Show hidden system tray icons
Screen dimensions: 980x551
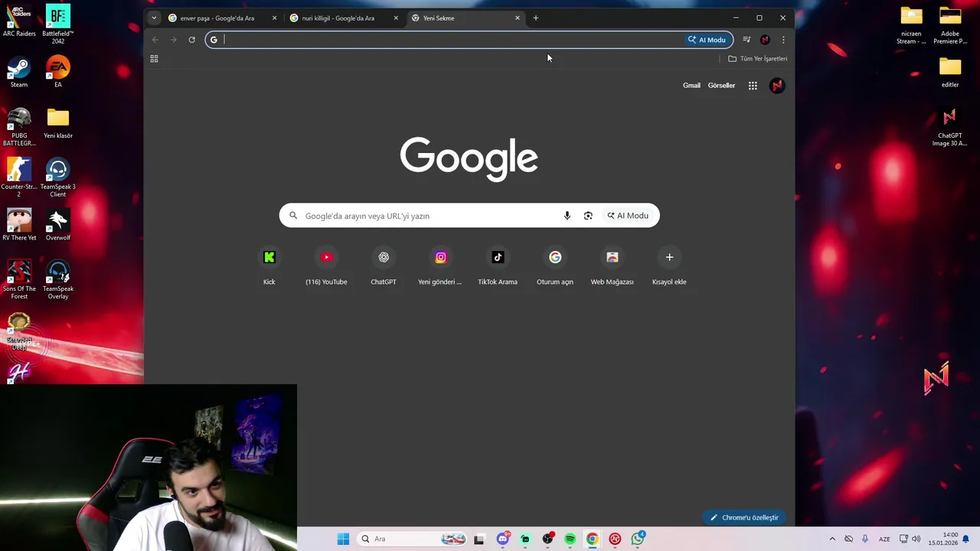point(832,539)
